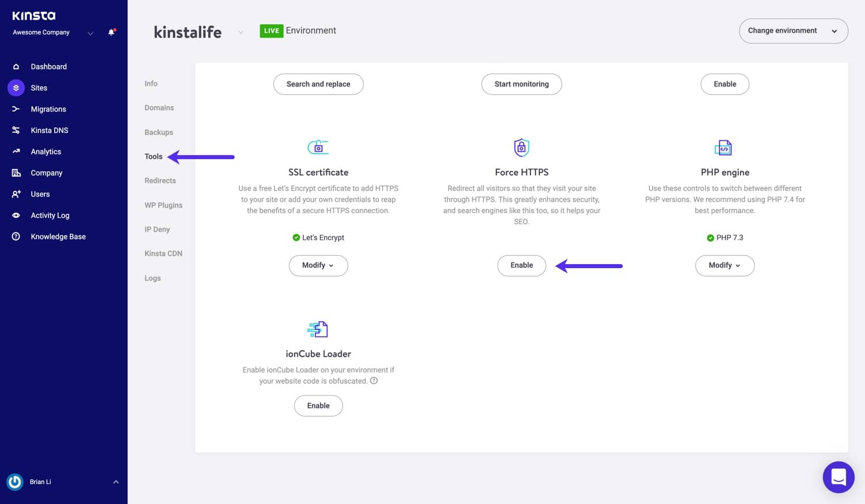Viewport: 865px width, 504px height.
Task: Open the chat support widget
Action: click(x=838, y=477)
